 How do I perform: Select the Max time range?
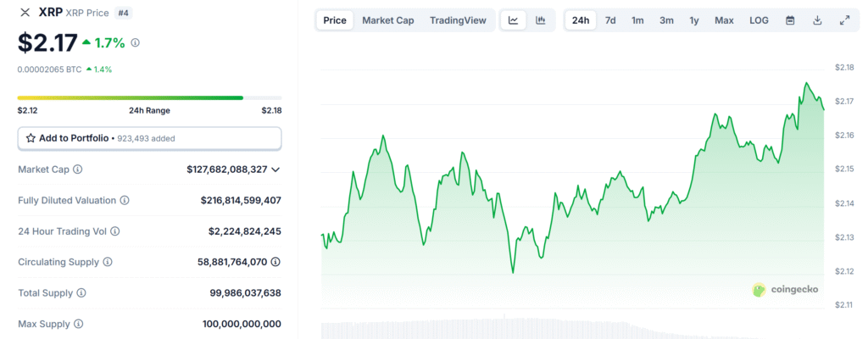(724, 20)
